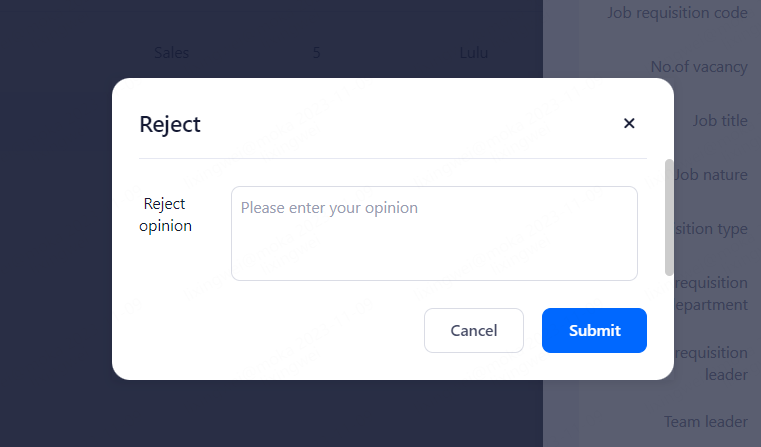Click empty dialog footer area left of Cancel
Viewport: 761px width, 447px height.
pos(280,331)
